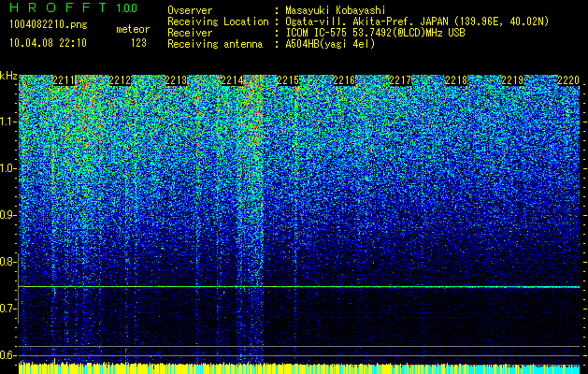Click the bright horizontal carrier line near 0.75 kHz
This screenshot has width=588, height=374.
tap(299, 287)
